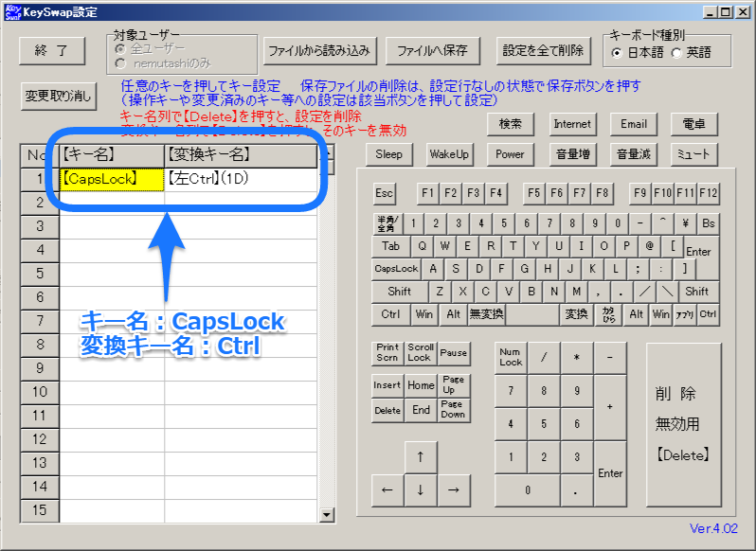Click the left arrow key
Screen dimensions: 756x551
coord(387,490)
